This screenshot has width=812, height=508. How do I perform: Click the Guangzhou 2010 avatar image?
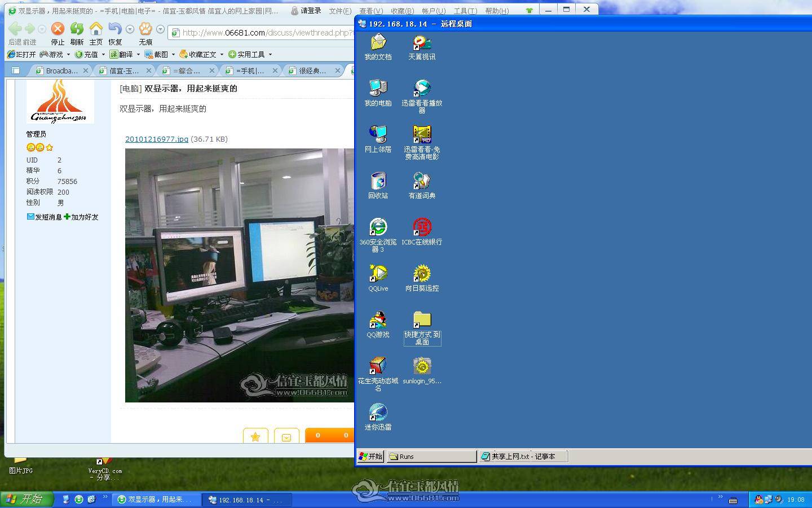[60, 101]
